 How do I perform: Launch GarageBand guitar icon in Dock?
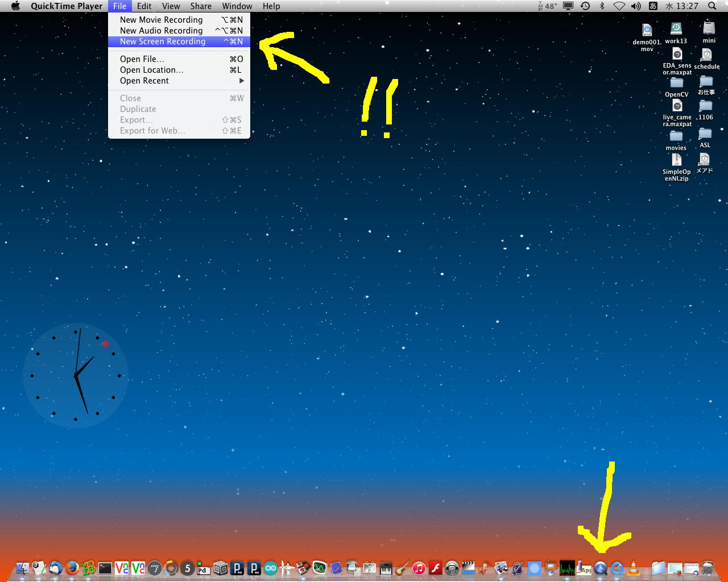pos(402,568)
